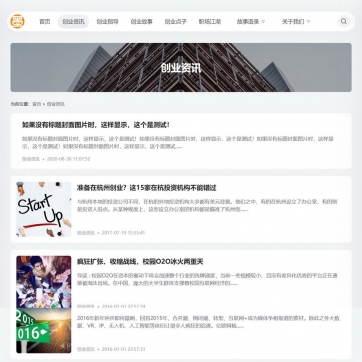
Task: Open the 创业故事 navigation item
Action: coord(141,22)
